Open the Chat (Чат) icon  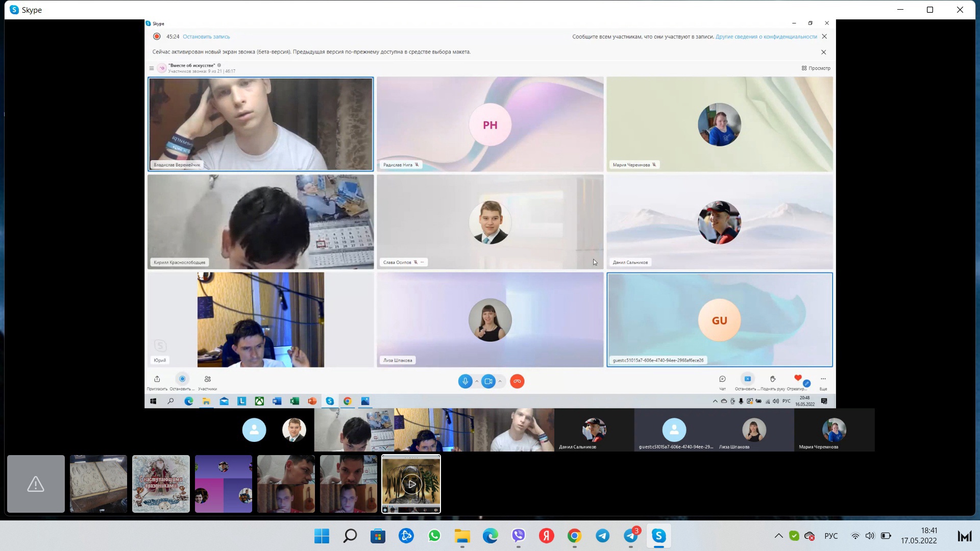(x=722, y=379)
